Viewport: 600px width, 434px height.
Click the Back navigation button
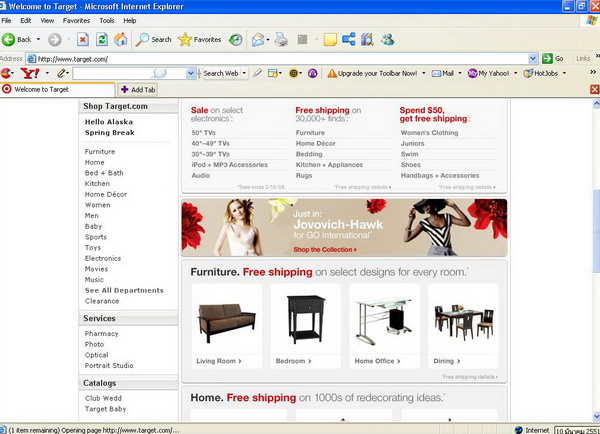point(16,39)
